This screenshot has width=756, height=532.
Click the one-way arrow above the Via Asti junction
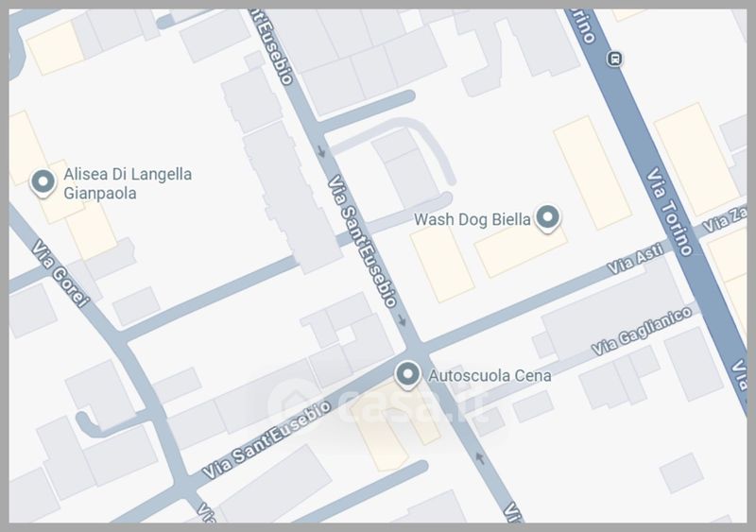coord(402,319)
